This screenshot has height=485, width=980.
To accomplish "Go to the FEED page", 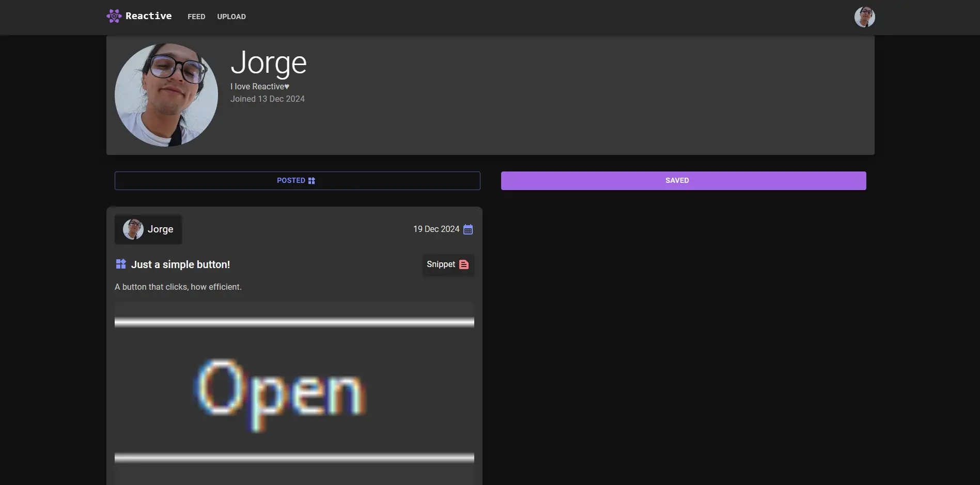I will point(196,17).
